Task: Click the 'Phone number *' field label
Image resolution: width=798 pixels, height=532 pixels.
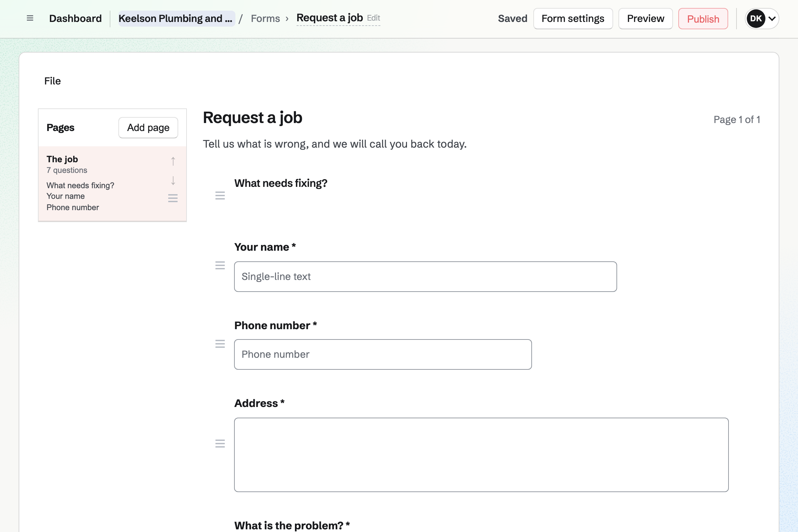Action: [276, 326]
